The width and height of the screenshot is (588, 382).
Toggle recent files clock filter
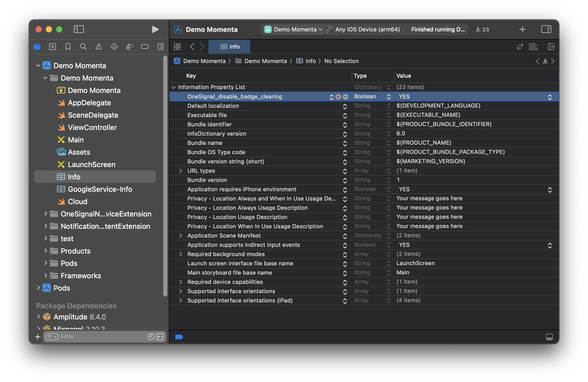pyautogui.click(x=151, y=337)
